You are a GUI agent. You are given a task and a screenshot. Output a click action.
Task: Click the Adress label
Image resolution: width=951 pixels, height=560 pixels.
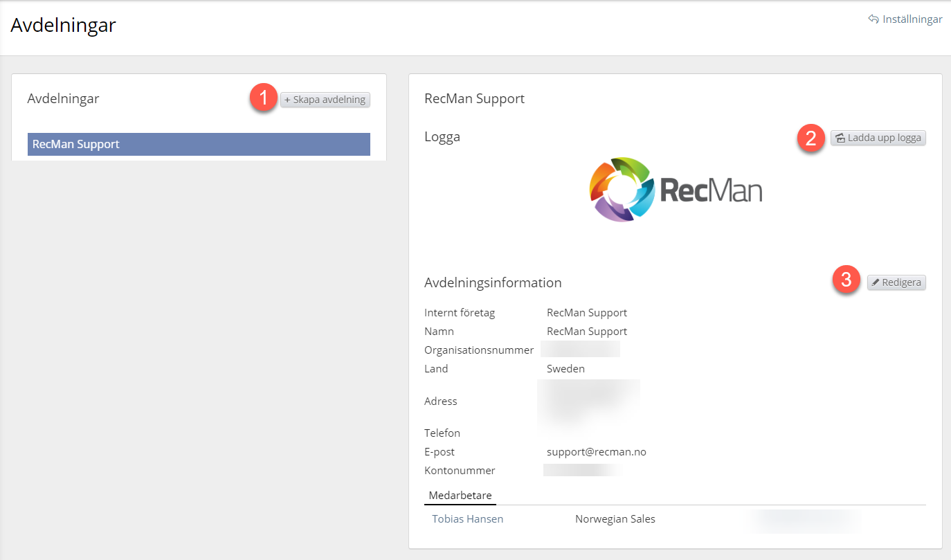441,401
